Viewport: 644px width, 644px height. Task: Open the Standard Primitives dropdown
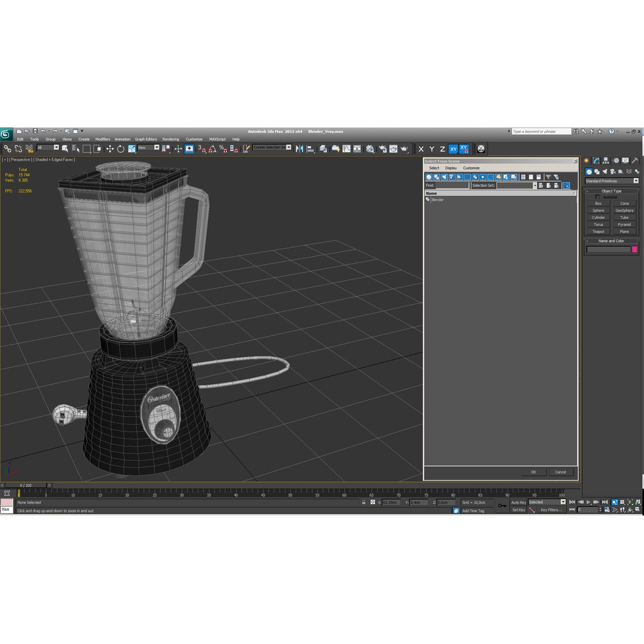pos(612,181)
